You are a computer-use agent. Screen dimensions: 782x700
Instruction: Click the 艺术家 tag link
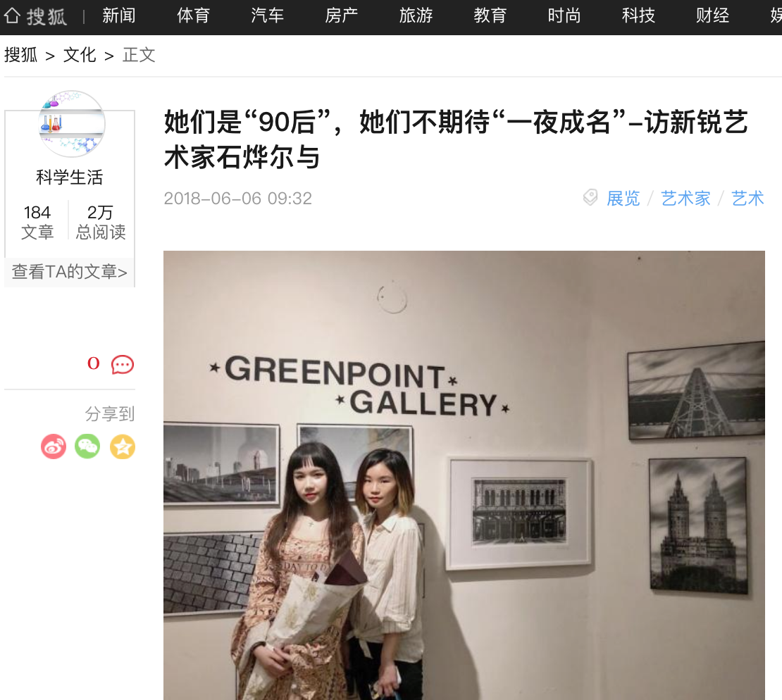(685, 199)
